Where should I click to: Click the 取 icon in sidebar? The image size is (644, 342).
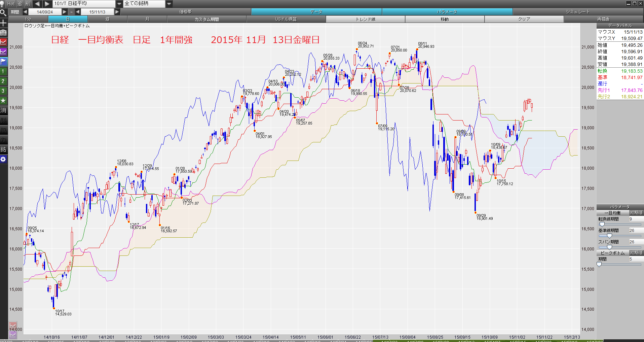pyautogui.click(x=3, y=130)
